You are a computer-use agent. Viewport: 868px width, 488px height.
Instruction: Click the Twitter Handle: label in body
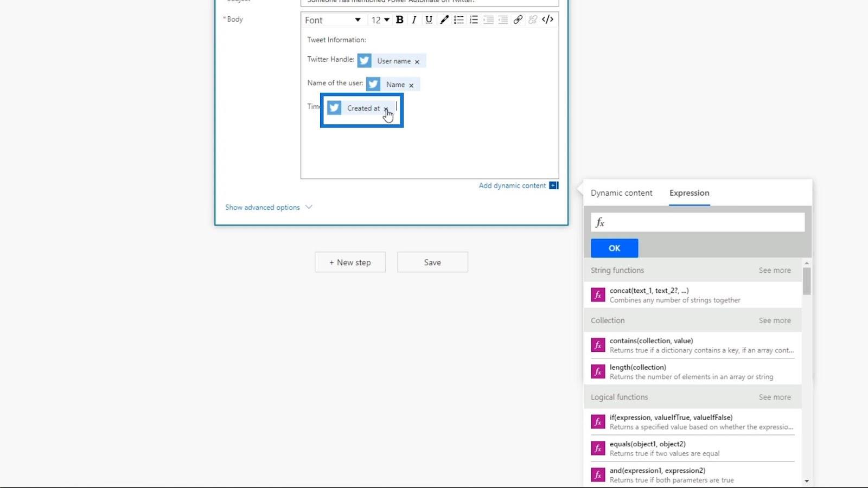pyautogui.click(x=330, y=59)
